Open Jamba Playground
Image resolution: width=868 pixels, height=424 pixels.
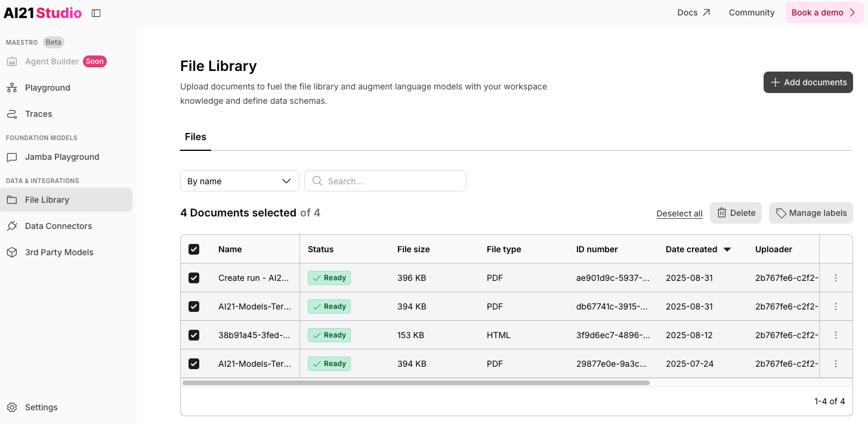click(62, 157)
